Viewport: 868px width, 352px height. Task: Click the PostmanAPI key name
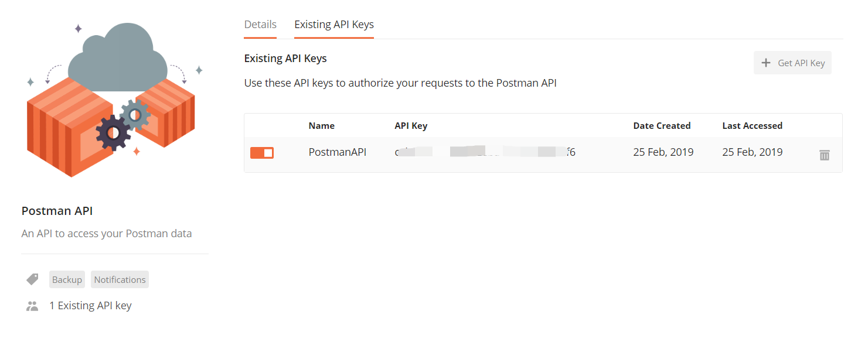click(338, 152)
